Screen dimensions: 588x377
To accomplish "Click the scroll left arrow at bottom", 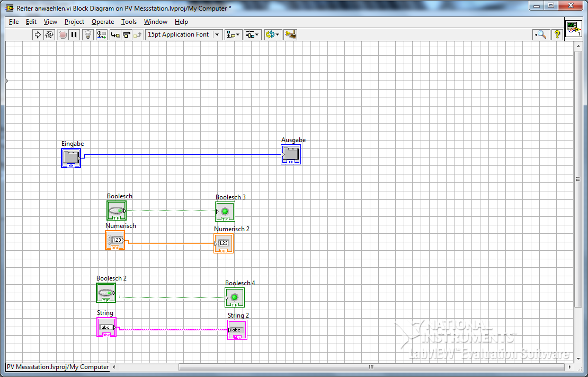I will coord(114,367).
